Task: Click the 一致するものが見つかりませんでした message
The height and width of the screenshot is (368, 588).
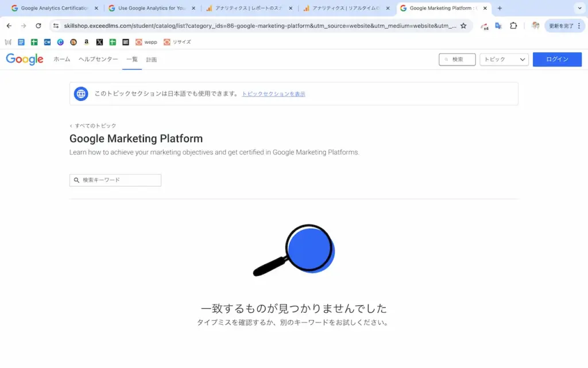Action: coord(293,308)
